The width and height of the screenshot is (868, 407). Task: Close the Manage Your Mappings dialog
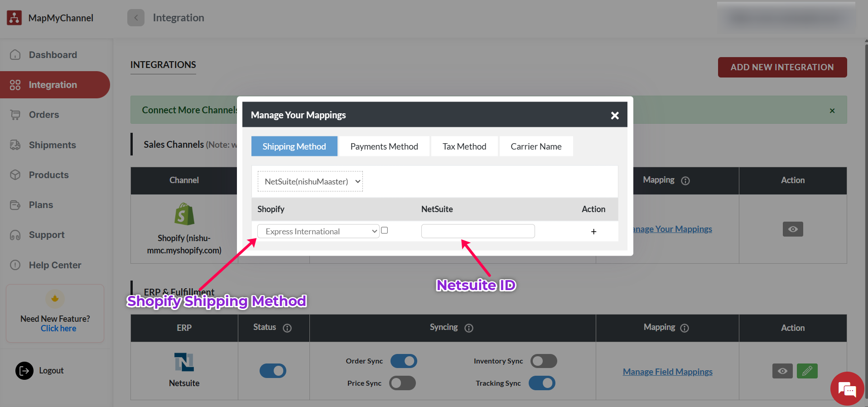click(614, 116)
